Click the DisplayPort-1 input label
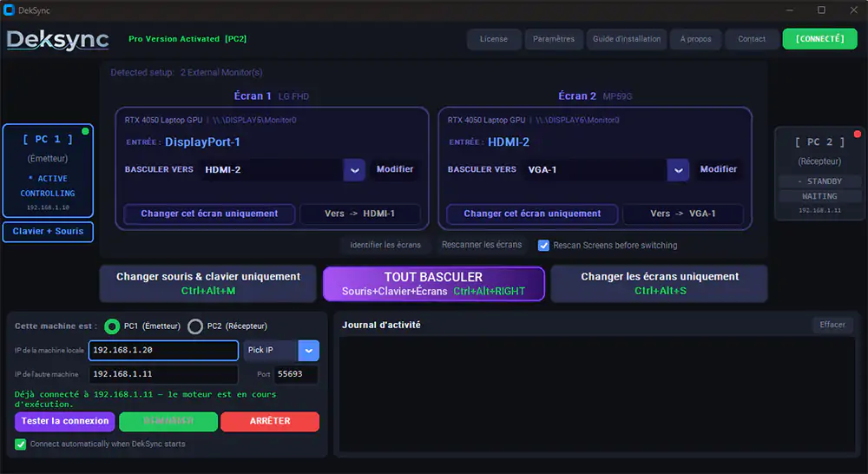Viewport: 868px width, 474px height. (x=202, y=142)
